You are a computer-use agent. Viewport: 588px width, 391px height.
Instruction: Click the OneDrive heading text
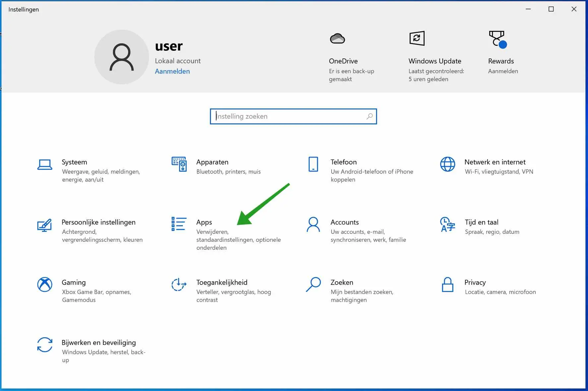click(343, 61)
